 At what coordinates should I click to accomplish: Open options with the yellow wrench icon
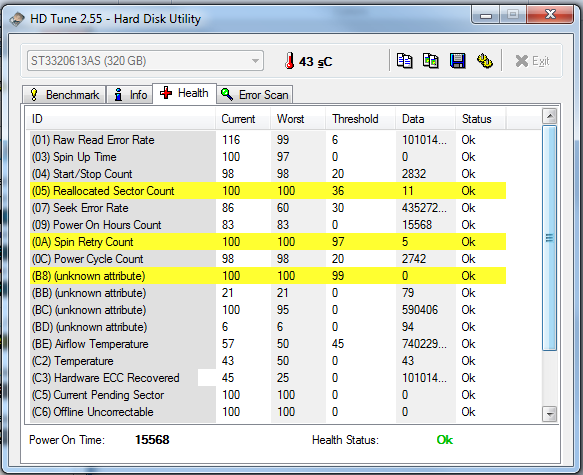pyautogui.click(x=484, y=61)
